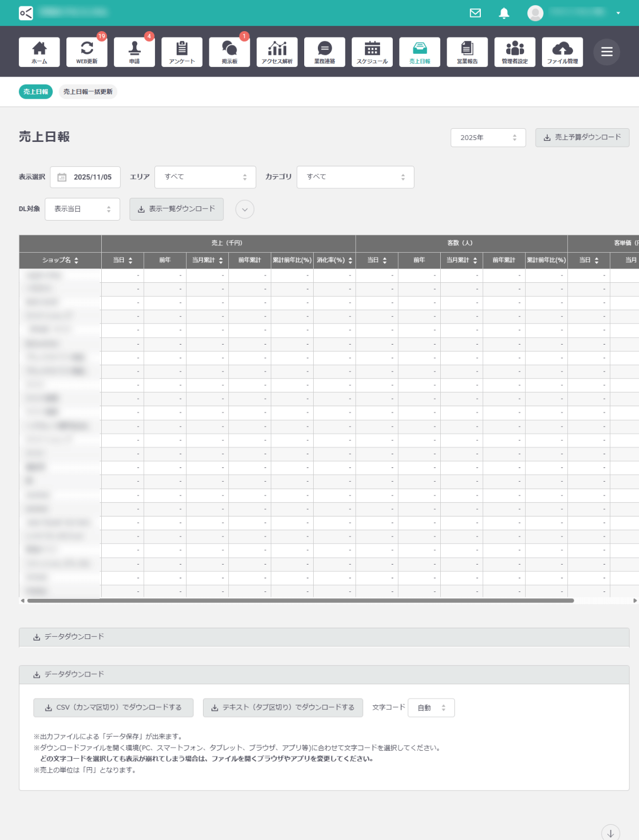Expand options with circular chevron button
This screenshot has width=639, height=840.
pos(245,209)
